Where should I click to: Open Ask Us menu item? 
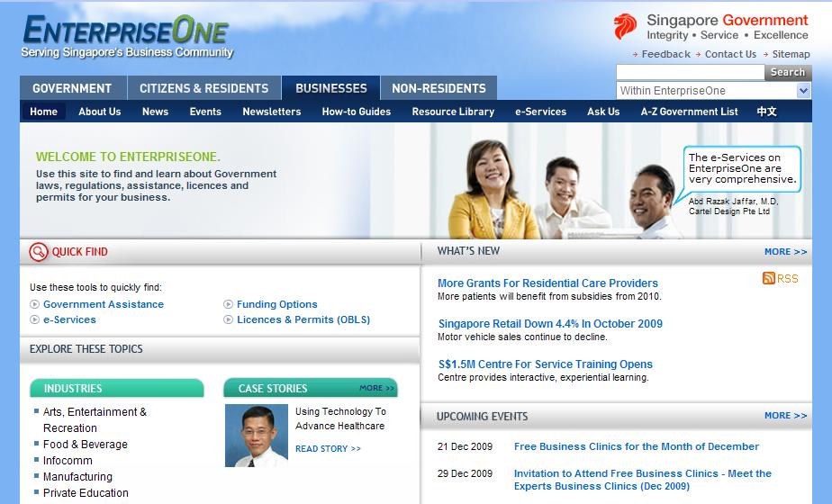click(x=603, y=112)
